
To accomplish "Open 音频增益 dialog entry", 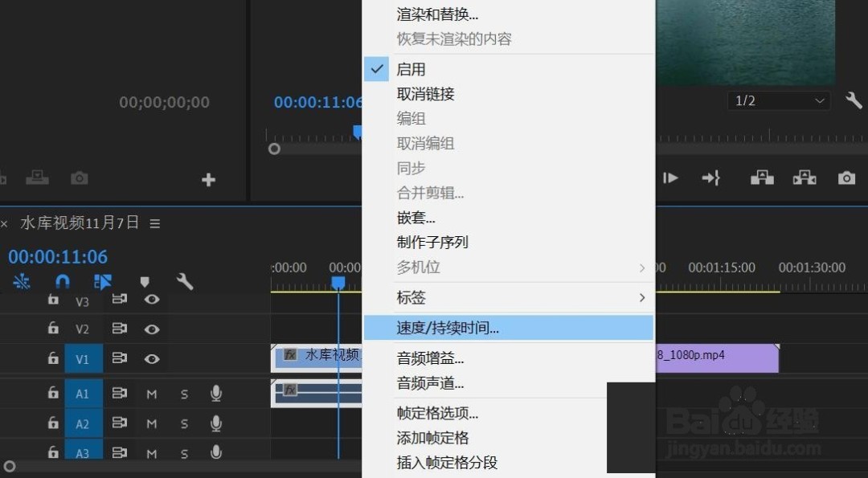I will [x=508, y=358].
